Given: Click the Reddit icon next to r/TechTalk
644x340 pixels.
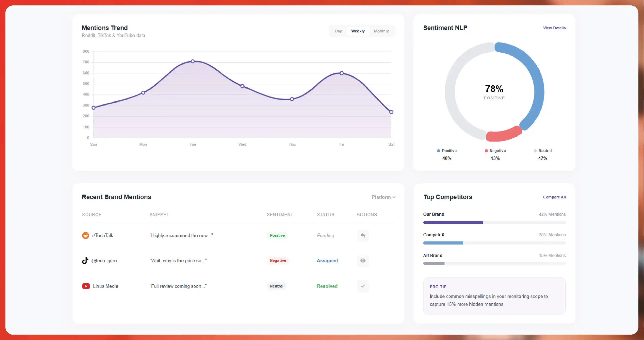Looking at the screenshot, I should pos(86,235).
